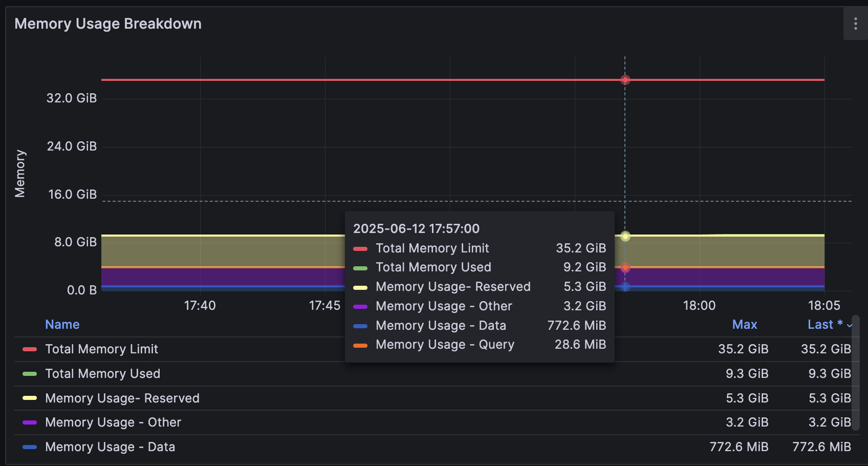Click the 17:40 time axis label
The width and height of the screenshot is (868, 466).
click(200, 306)
